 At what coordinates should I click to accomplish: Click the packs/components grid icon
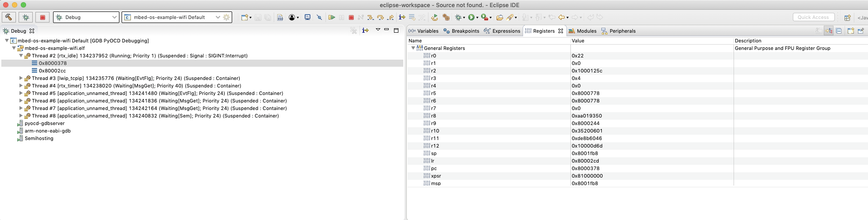(446, 17)
